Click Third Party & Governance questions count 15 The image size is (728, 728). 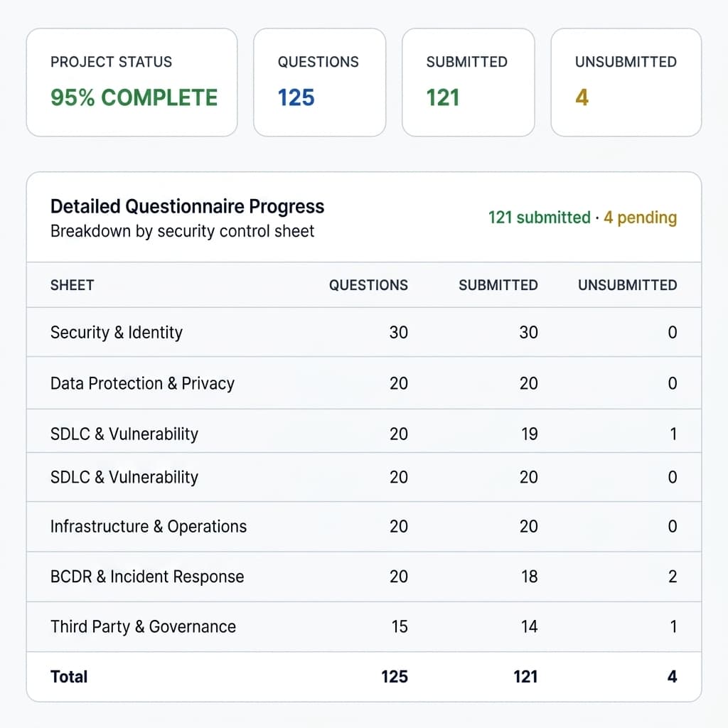coord(400,627)
